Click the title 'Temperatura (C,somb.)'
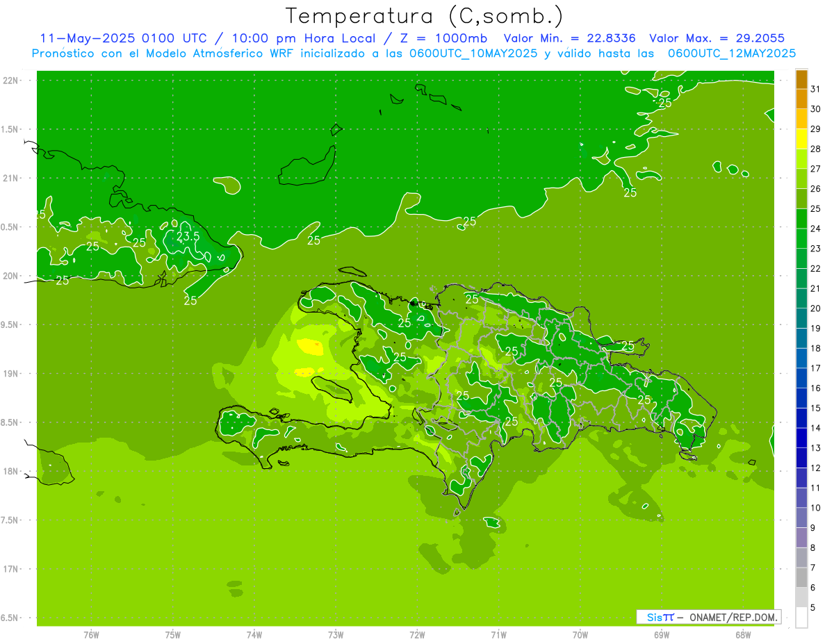834x644 pixels. click(425, 17)
